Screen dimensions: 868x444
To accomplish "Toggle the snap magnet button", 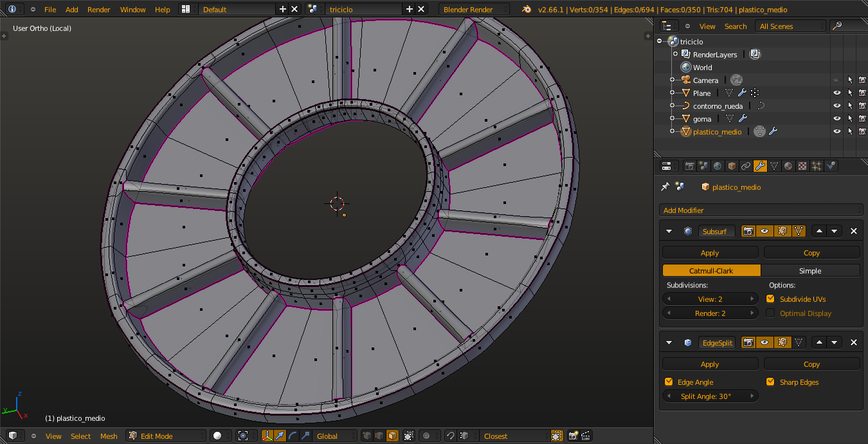I will click(x=450, y=436).
